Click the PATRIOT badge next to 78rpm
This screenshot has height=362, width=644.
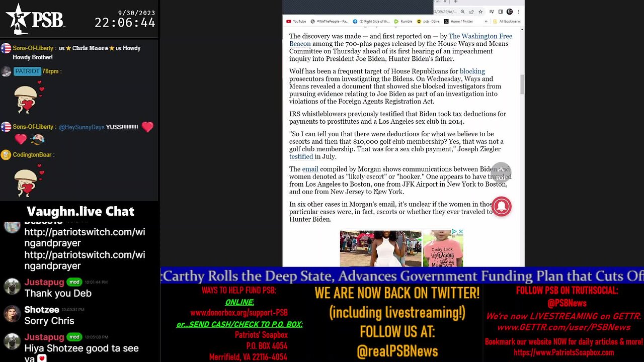tap(27, 71)
